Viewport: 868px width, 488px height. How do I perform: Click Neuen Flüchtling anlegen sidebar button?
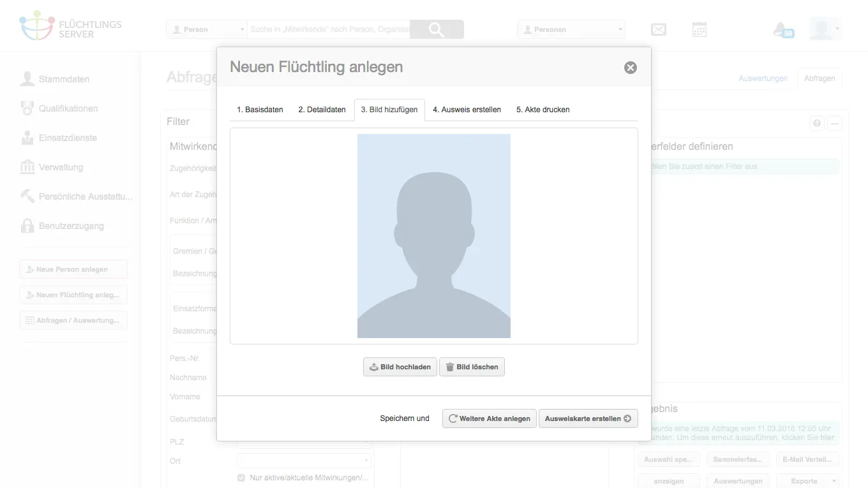(x=73, y=295)
